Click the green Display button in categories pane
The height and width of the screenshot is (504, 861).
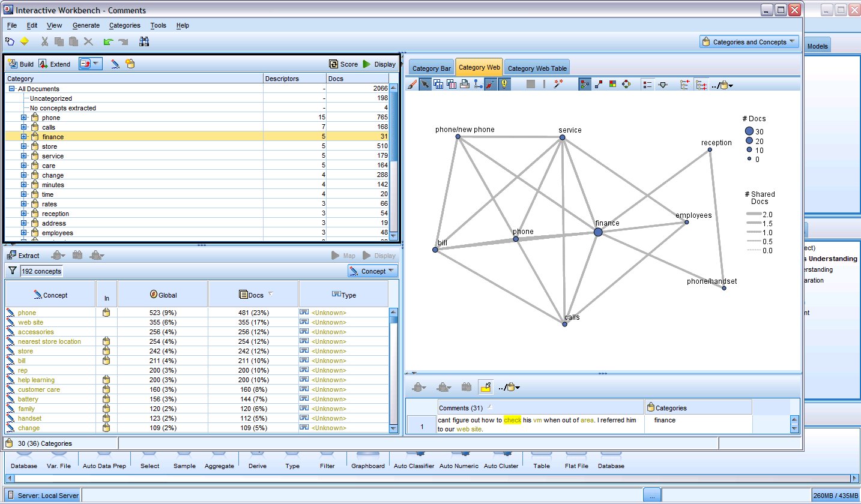click(x=379, y=64)
